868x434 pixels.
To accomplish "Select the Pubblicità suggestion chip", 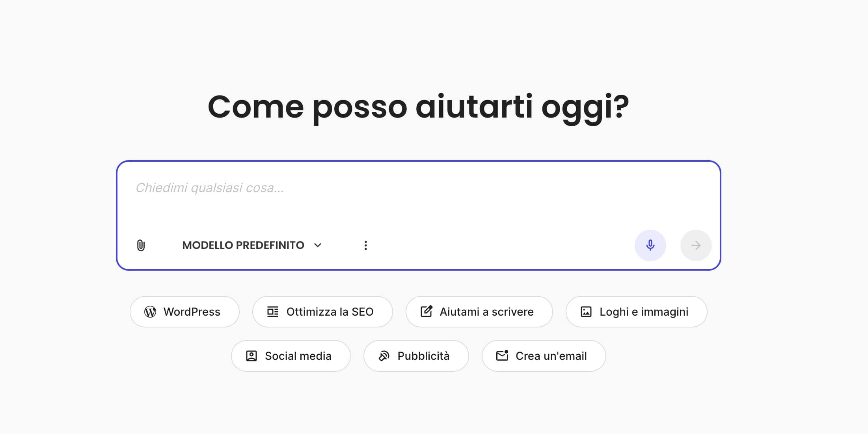I will 416,355.
